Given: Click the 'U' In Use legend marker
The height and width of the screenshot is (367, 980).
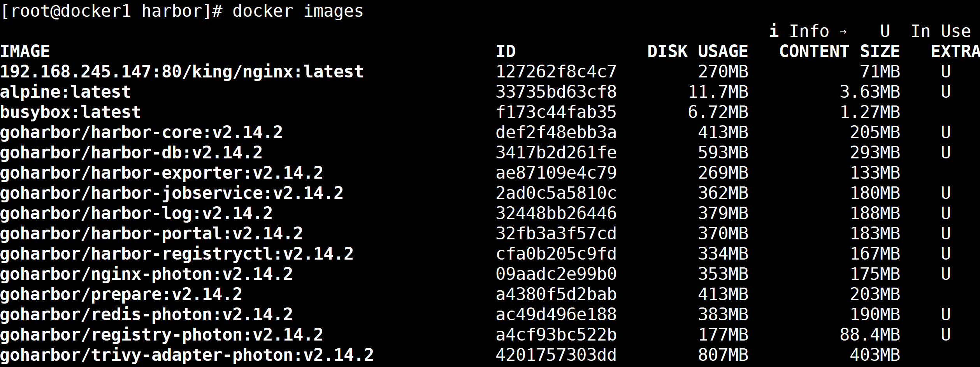Looking at the screenshot, I should [885, 31].
